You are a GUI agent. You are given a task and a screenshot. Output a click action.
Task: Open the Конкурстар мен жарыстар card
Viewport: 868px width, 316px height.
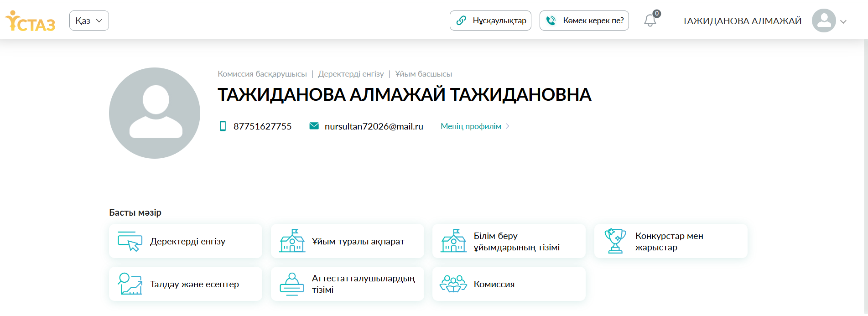[671, 241]
